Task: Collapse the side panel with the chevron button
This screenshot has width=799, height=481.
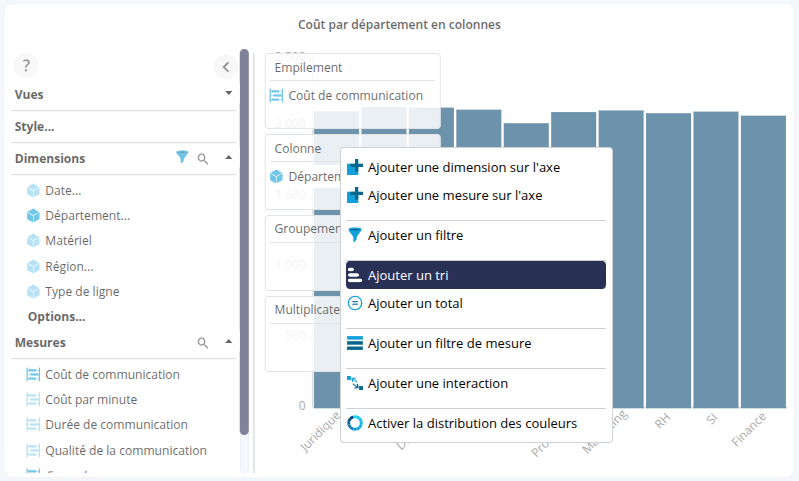Action: (225, 67)
